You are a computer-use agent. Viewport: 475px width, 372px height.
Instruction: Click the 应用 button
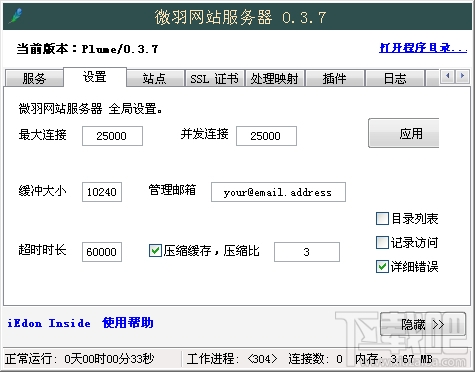click(x=404, y=133)
